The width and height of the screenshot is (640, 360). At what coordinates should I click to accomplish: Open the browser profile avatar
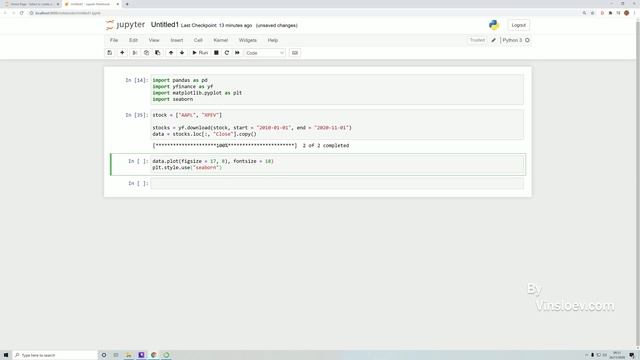[x=627, y=13]
